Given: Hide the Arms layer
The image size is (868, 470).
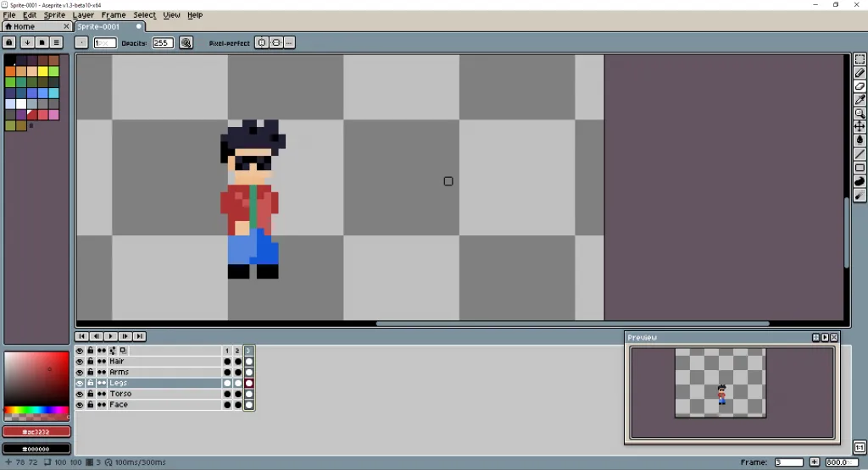Looking at the screenshot, I should click(x=80, y=372).
